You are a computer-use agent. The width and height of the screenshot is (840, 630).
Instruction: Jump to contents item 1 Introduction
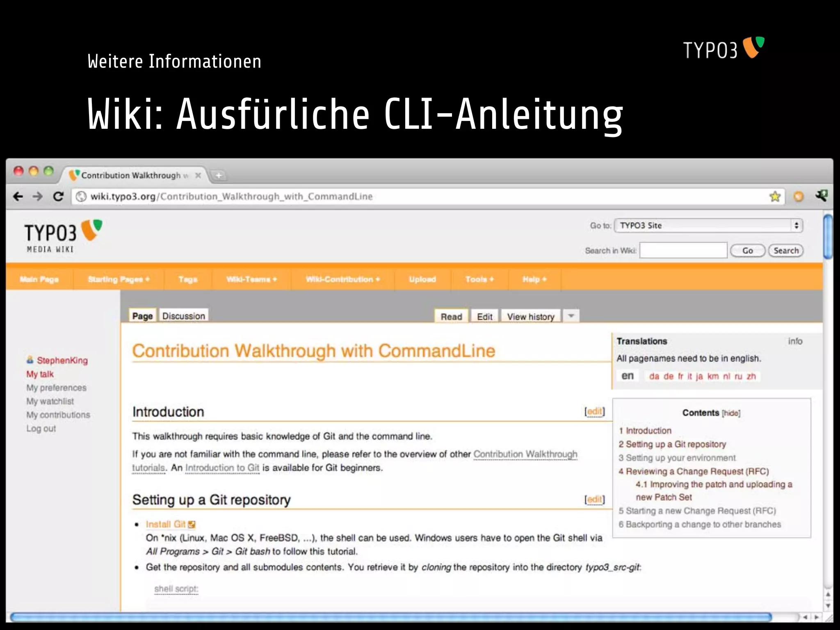click(645, 431)
